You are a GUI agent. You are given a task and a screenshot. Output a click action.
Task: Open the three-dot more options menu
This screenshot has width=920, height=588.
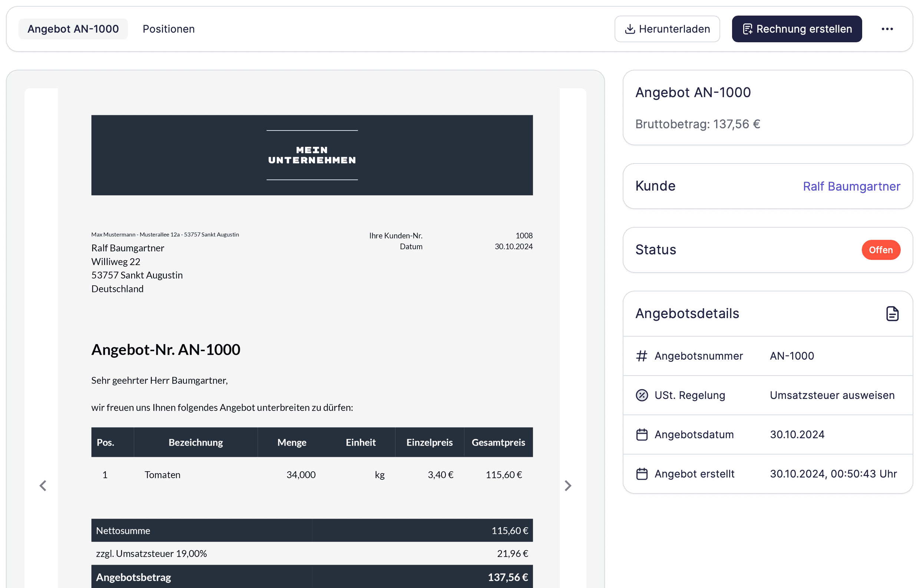pyautogui.click(x=887, y=29)
